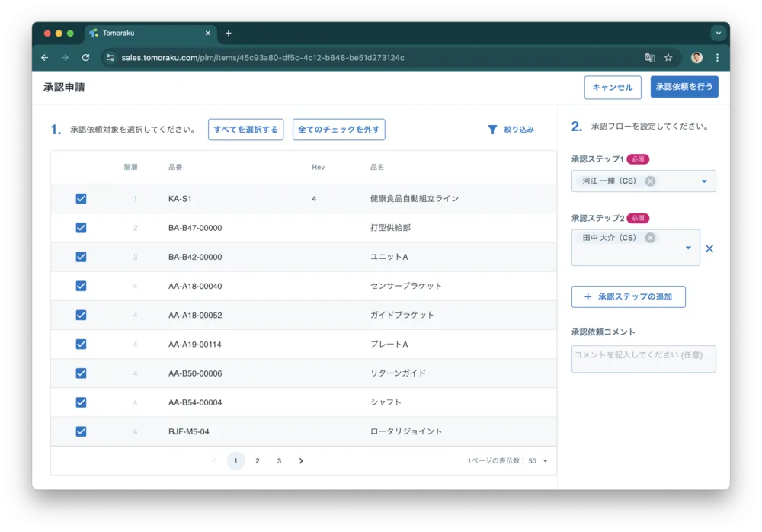Screen dimensions: 762x532
Task: Remove 田中 大介 from 承認ステップ2
Action: coord(649,237)
